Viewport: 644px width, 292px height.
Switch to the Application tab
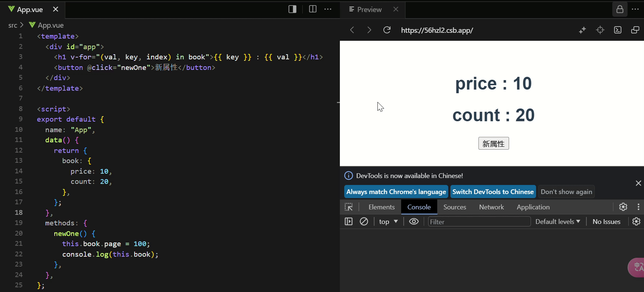(533, 207)
